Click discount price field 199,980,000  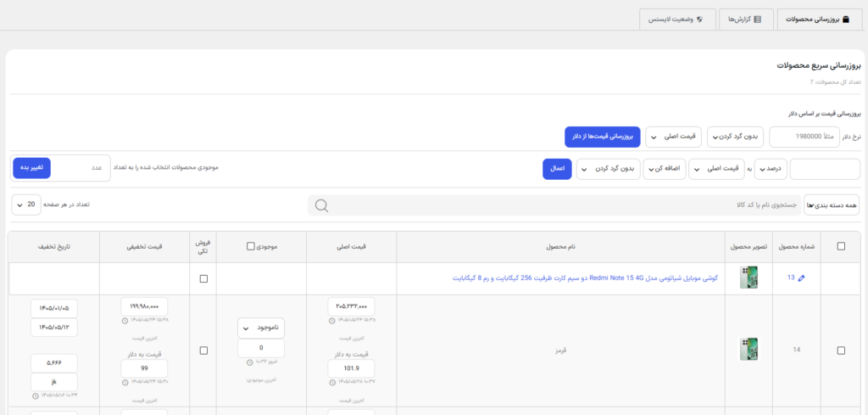[x=144, y=306]
